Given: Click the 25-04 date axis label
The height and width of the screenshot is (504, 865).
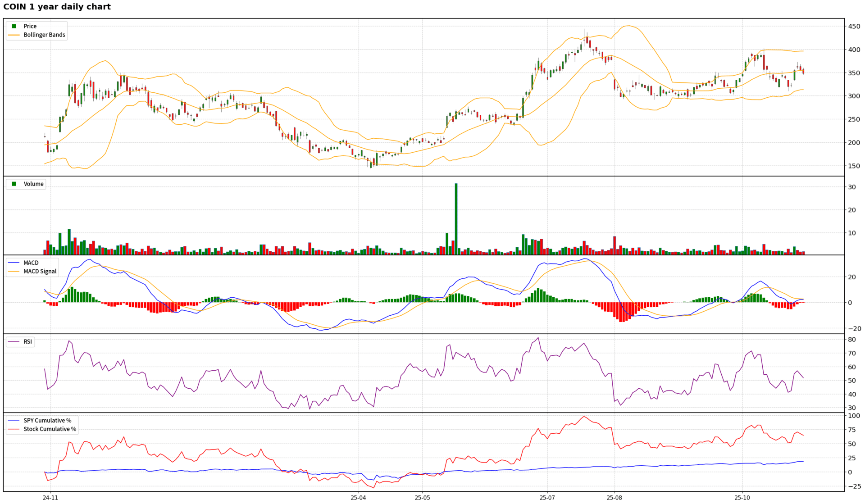Looking at the screenshot, I should coord(358,498).
